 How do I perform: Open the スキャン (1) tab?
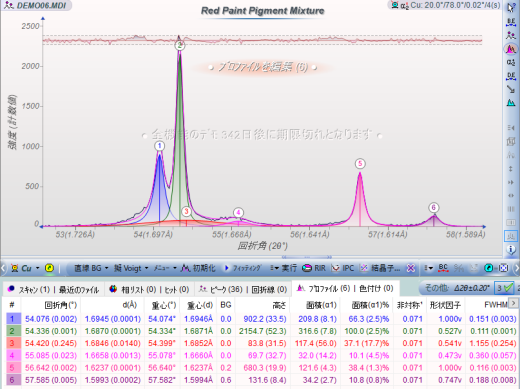pyautogui.click(x=29, y=289)
